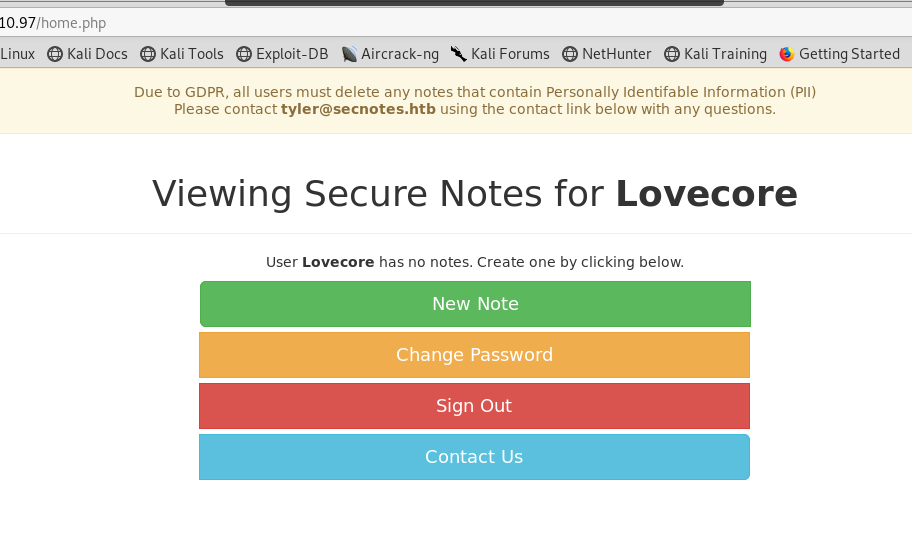Click the 'Viewing Secure Notes for' heading text

tap(378, 194)
